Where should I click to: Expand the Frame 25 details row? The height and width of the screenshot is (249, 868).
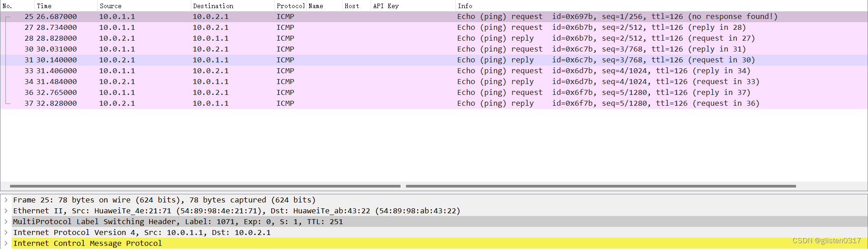coord(6,200)
